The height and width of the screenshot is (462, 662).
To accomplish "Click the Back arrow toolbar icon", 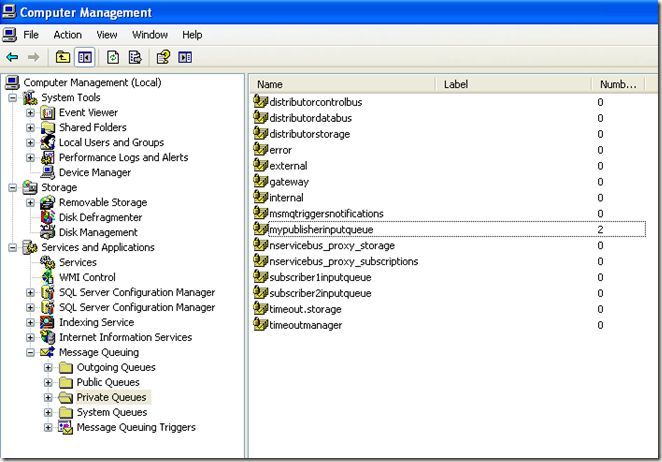I will 12,57.
